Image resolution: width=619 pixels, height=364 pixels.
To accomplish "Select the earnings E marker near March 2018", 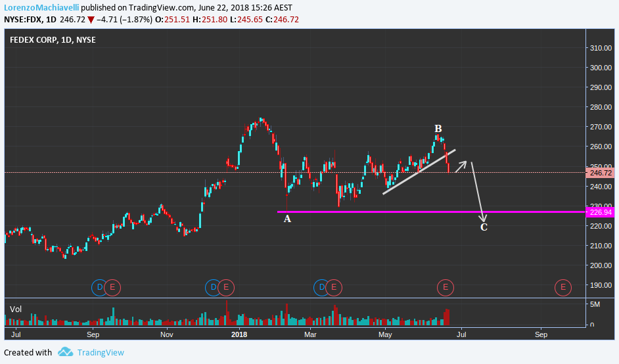I will pos(334,287).
